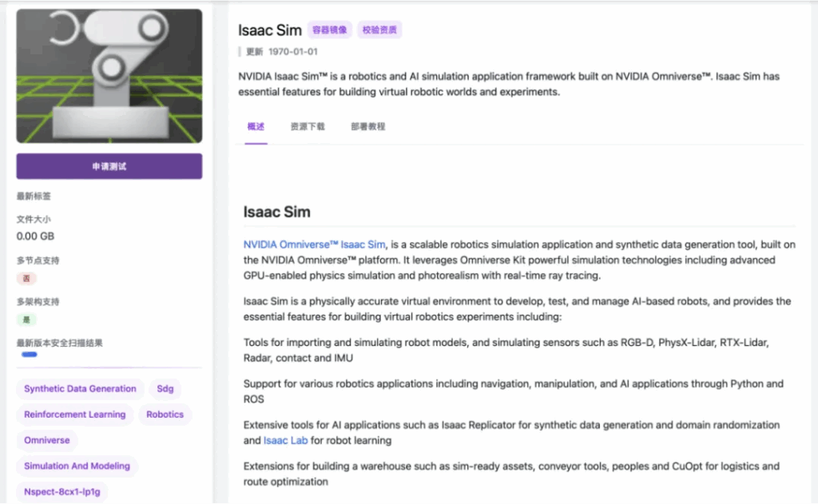This screenshot has height=504, width=818.
Task: Click the Sdg tag chip
Action: (x=165, y=389)
